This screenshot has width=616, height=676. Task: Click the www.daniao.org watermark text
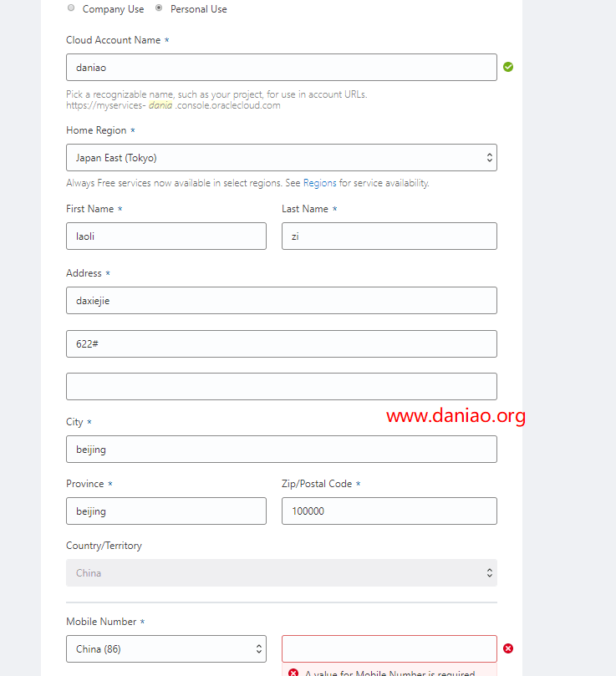click(x=456, y=415)
